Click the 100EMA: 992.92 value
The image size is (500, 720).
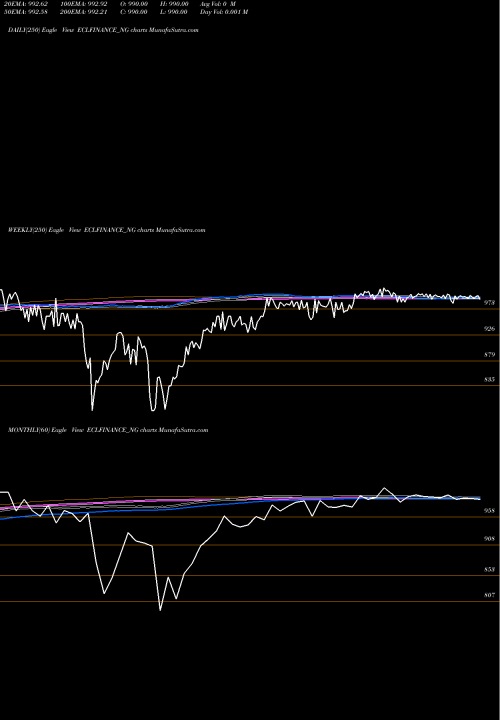(x=84, y=4)
